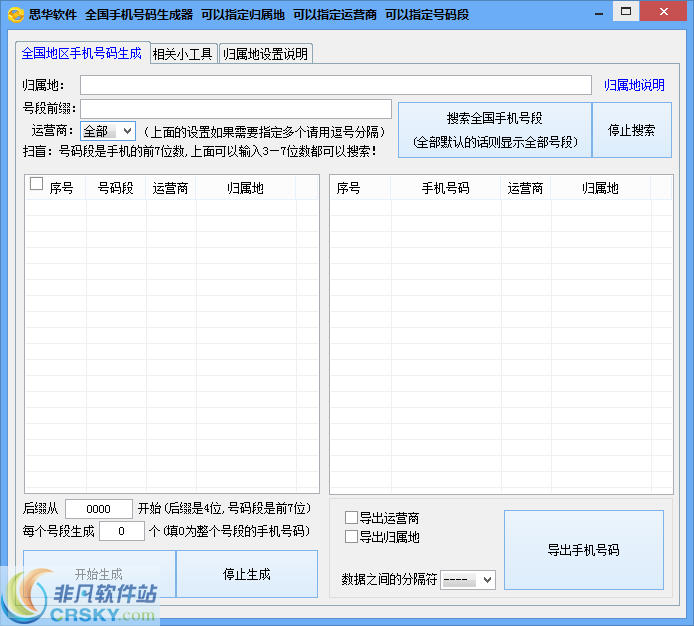
Task: Open the 运营商 dropdown showing 全部
Action: point(108,131)
